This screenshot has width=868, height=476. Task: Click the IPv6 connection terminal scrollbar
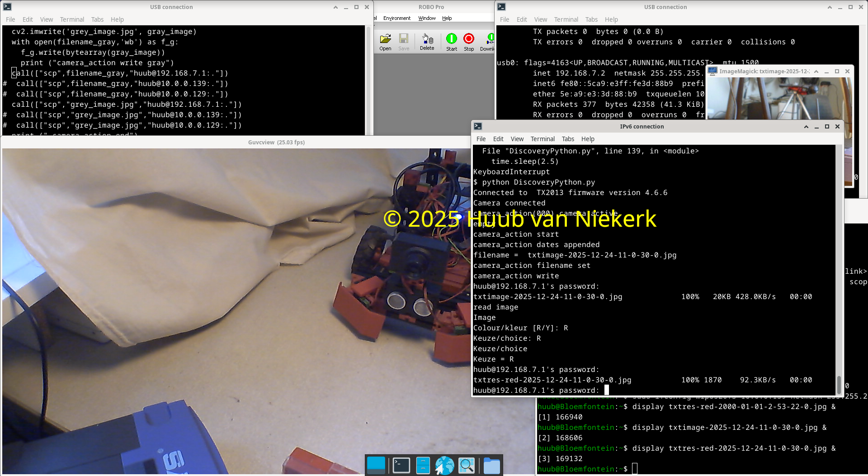coord(839,384)
